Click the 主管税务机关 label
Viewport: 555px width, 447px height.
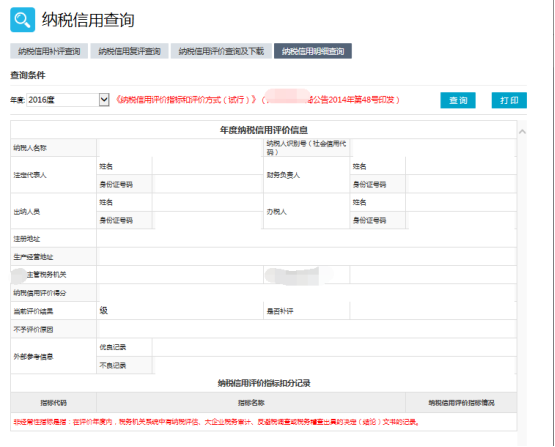46,275
